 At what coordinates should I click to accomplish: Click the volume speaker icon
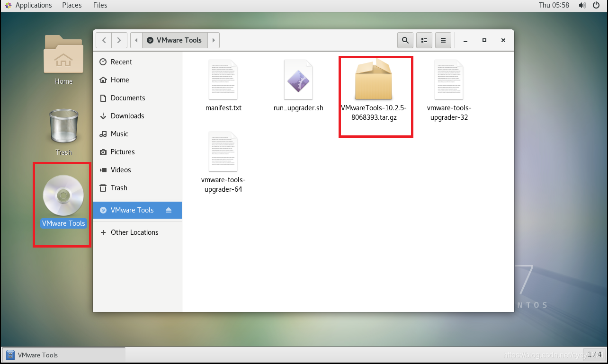[582, 5]
